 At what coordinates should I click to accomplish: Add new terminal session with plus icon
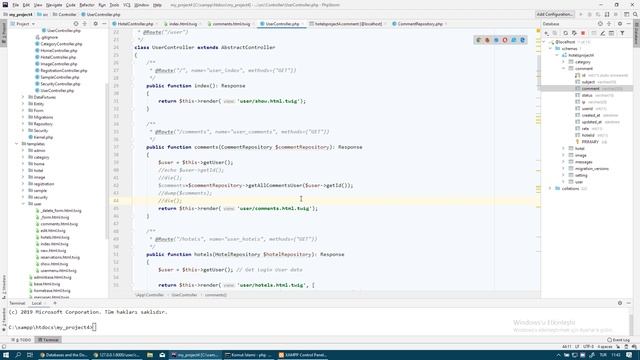pyautogui.click(x=55, y=303)
